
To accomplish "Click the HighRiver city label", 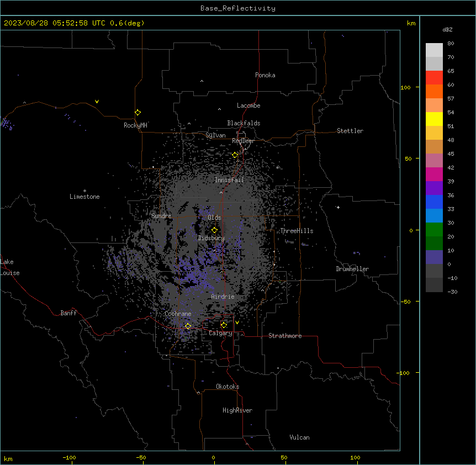I will (x=237, y=410).
